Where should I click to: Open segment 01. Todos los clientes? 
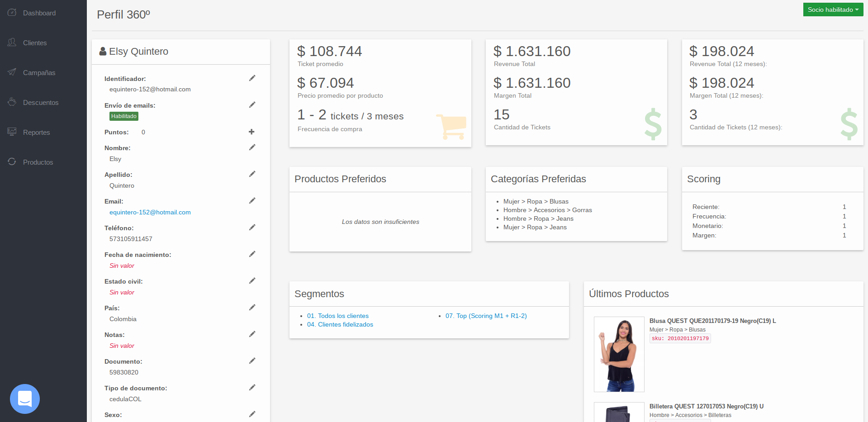[338, 316]
